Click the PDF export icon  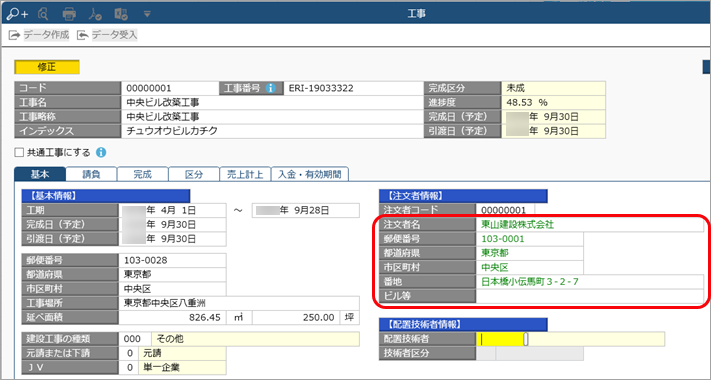pos(95,14)
